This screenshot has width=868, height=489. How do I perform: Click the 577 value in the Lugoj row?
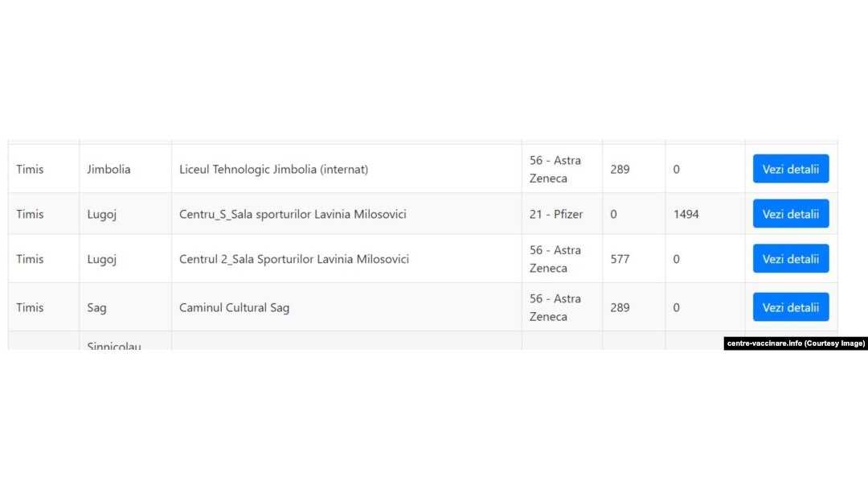point(620,259)
